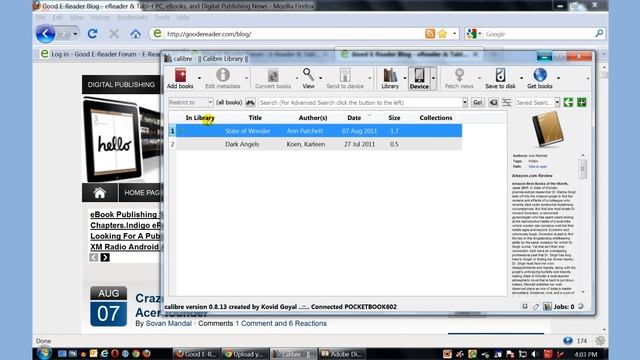
Task: Click Firefox back arrow button
Action: click(45, 34)
